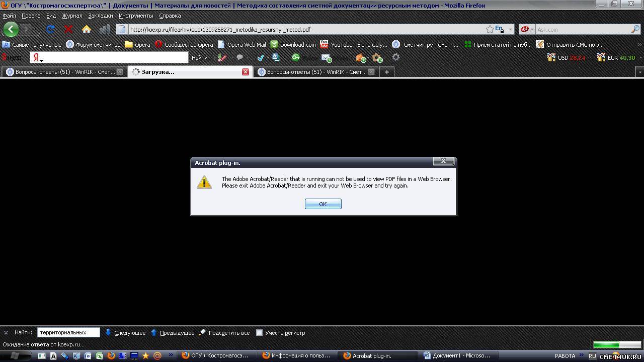This screenshot has width=644, height=362.
Task: Open Yandex toolbar settings gear
Action: coord(396,57)
